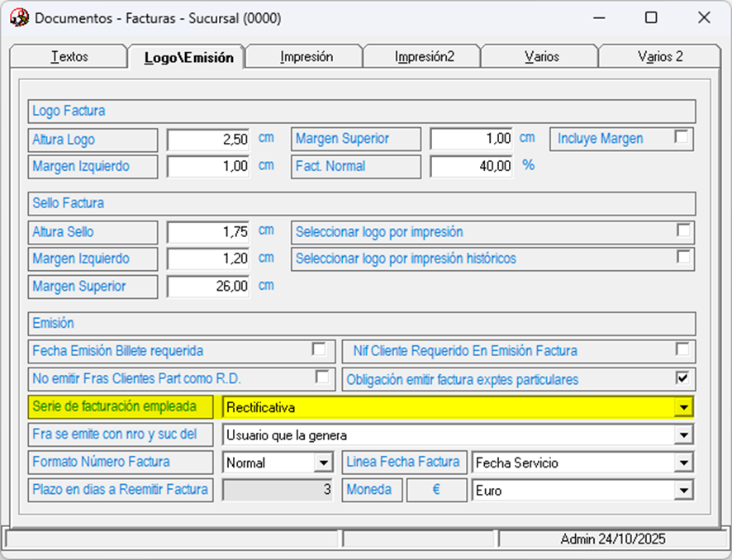
Task: Toggle Seleccionar logo por impresión históricos
Action: pyautogui.click(x=683, y=257)
